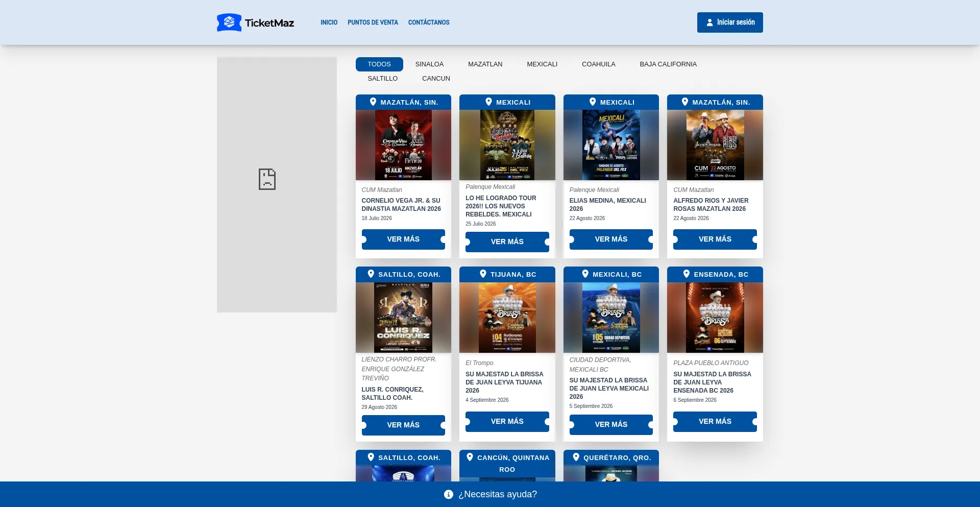
Task: Click VER MÁS for La Brissa Mexicali event
Action: click(611, 425)
